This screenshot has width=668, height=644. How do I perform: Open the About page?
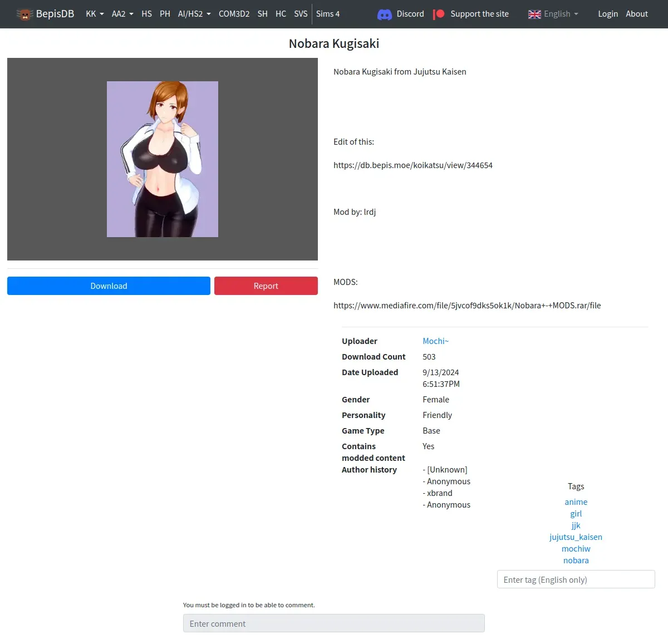[x=637, y=14]
